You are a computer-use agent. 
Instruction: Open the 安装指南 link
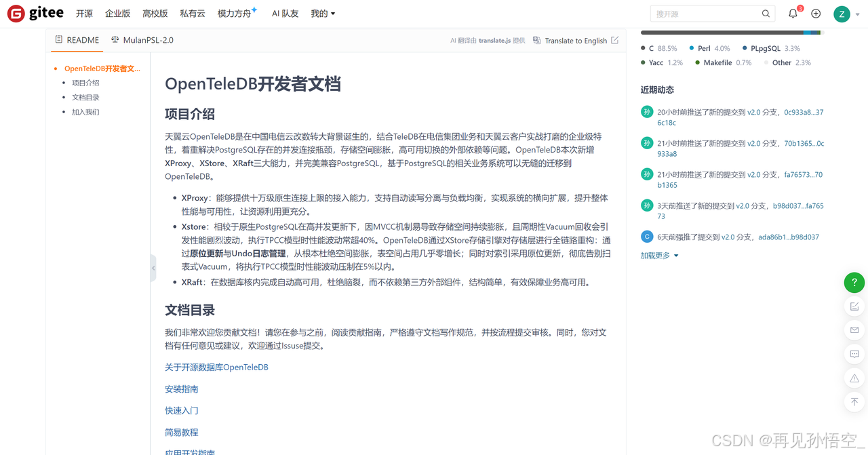182,389
